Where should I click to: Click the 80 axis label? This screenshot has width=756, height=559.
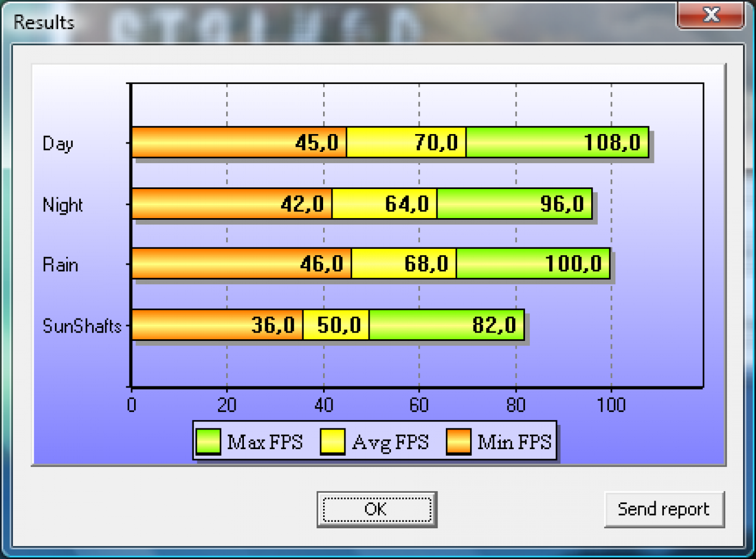click(x=516, y=405)
